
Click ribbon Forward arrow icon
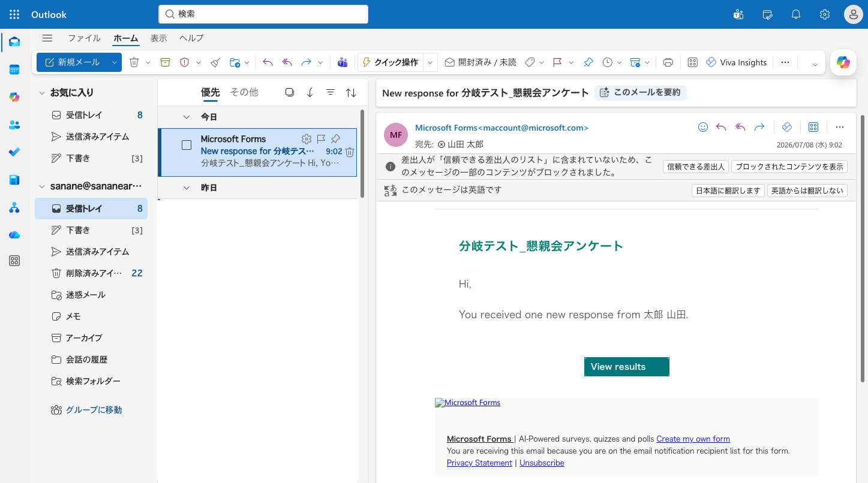coord(306,62)
